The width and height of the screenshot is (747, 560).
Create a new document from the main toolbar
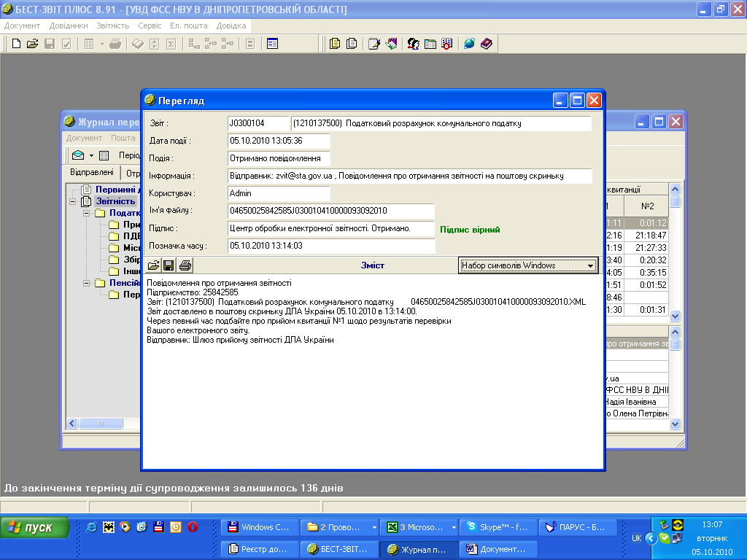(x=16, y=44)
